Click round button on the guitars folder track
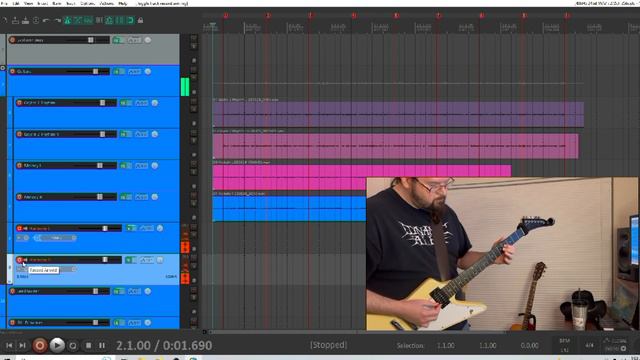This screenshot has width=640, height=360. (x=148, y=71)
